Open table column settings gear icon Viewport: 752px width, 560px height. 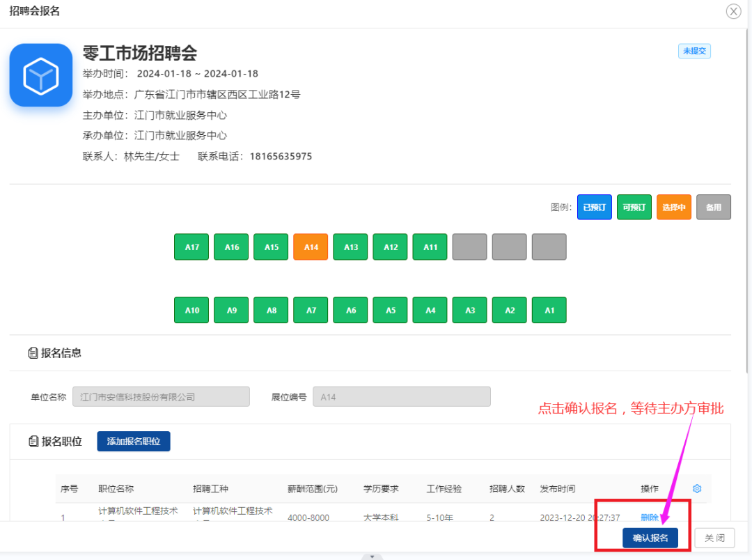point(697,489)
